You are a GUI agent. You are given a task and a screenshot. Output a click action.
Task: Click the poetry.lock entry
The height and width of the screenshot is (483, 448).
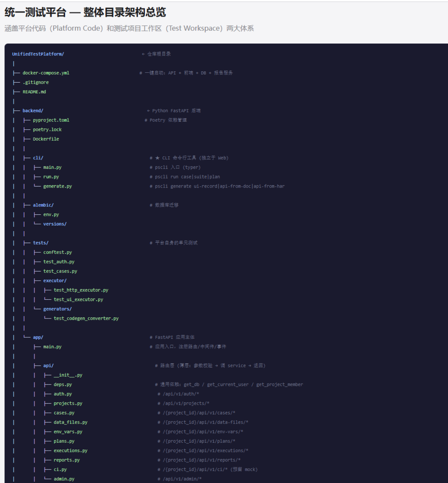click(47, 130)
